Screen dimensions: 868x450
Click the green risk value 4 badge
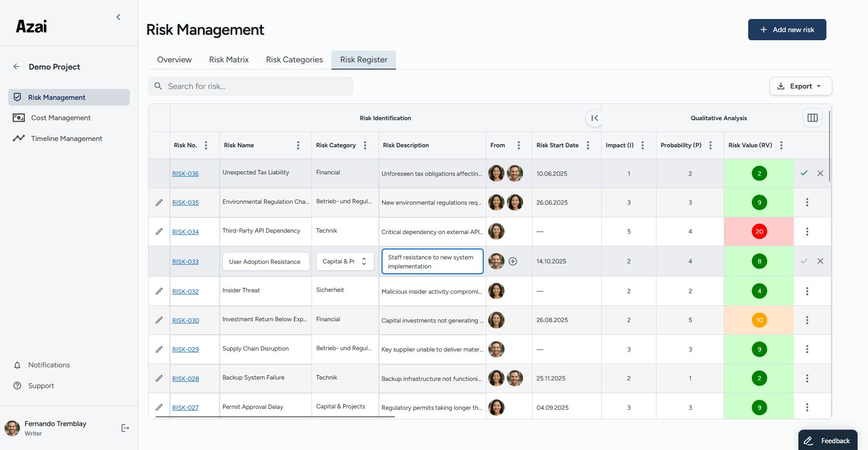coord(759,291)
